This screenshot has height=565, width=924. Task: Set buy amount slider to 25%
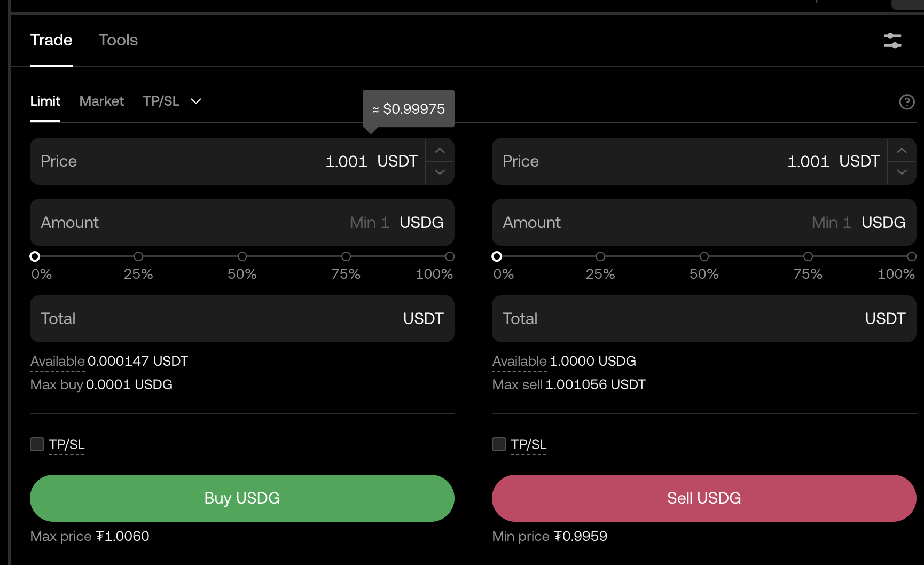138,256
